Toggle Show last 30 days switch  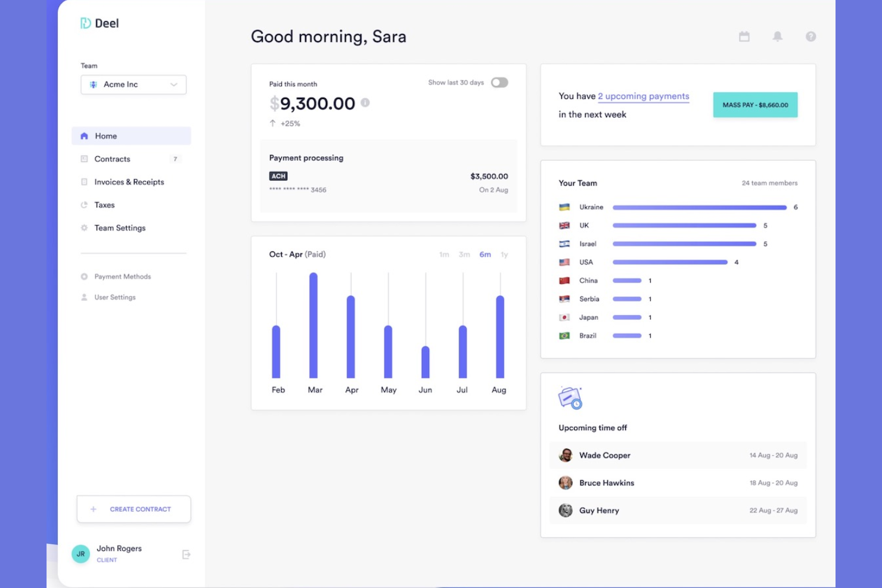[x=499, y=82]
